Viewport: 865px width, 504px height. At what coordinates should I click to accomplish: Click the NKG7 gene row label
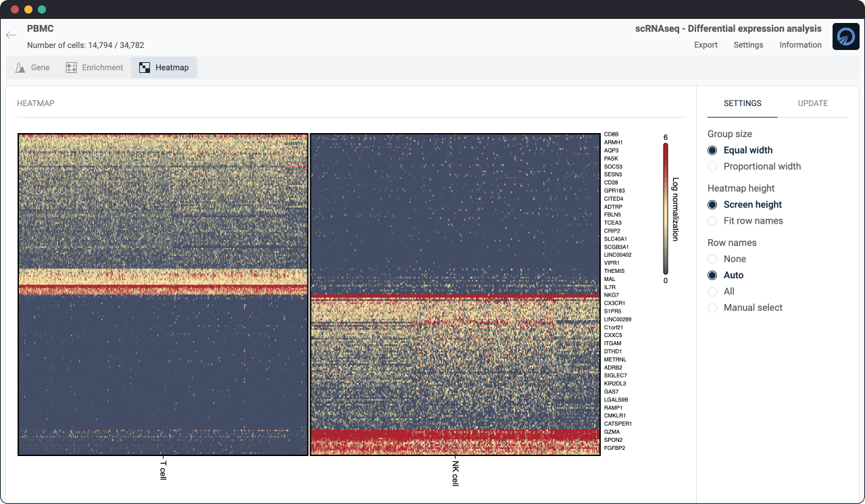610,295
